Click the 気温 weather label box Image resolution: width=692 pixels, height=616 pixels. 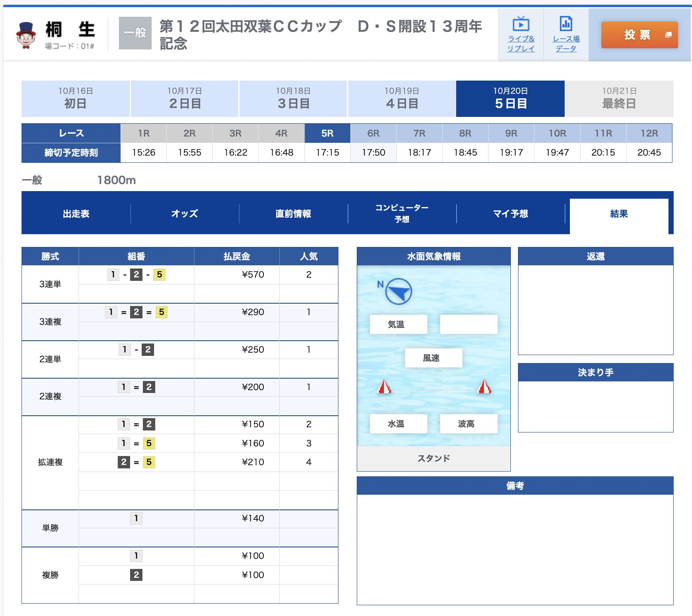[398, 324]
